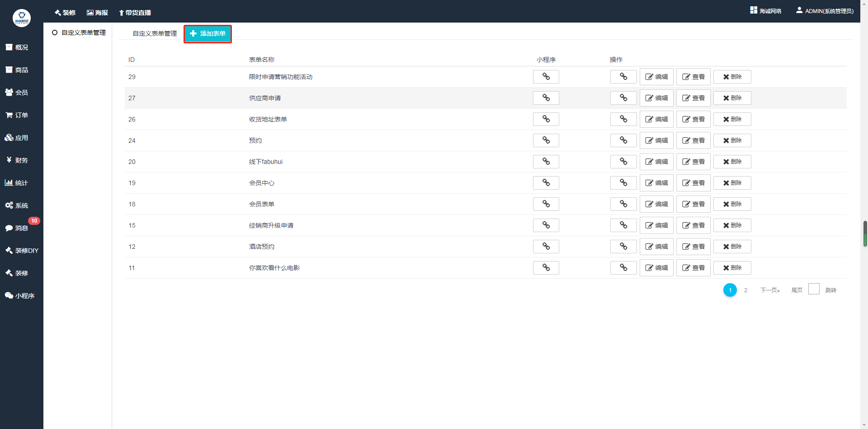Open the 订单 orders section
This screenshot has width=868, height=429.
pos(17,115)
